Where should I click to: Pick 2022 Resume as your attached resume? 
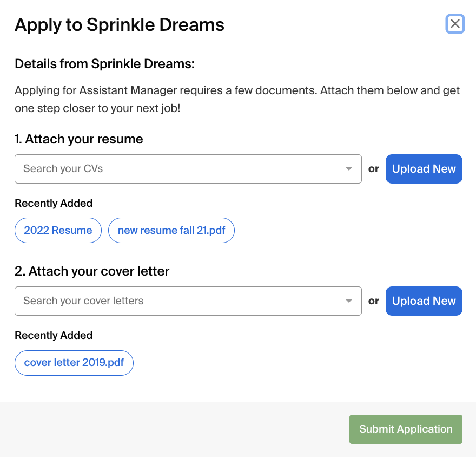(x=58, y=230)
